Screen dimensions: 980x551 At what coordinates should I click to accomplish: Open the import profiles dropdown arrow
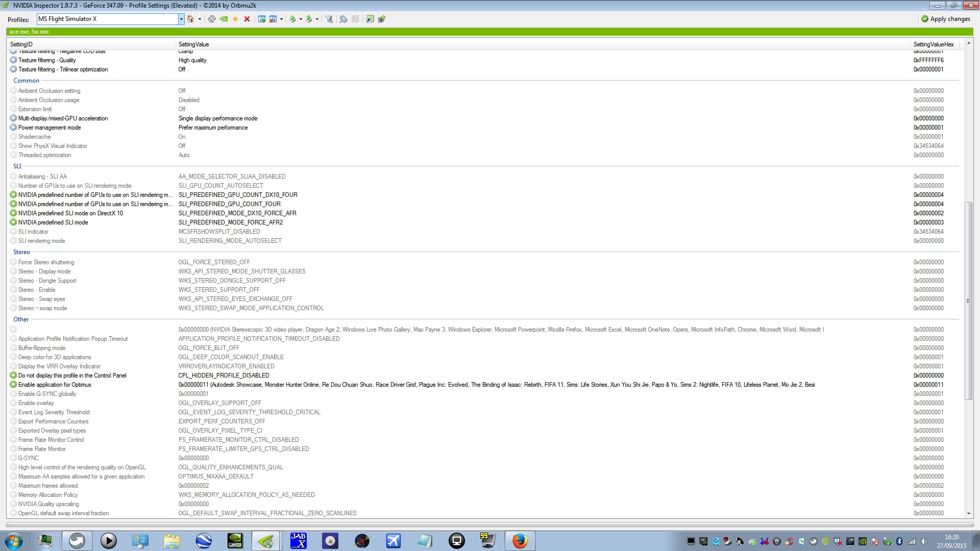pyautogui.click(x=317, y=19)
